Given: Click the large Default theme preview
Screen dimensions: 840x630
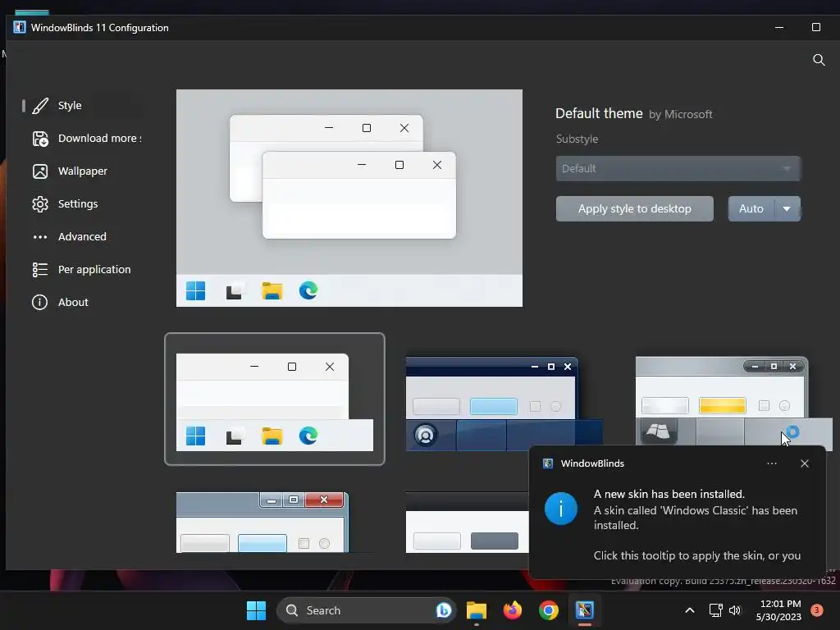Looking at the screenshot, I should click(x=349, y=199).
